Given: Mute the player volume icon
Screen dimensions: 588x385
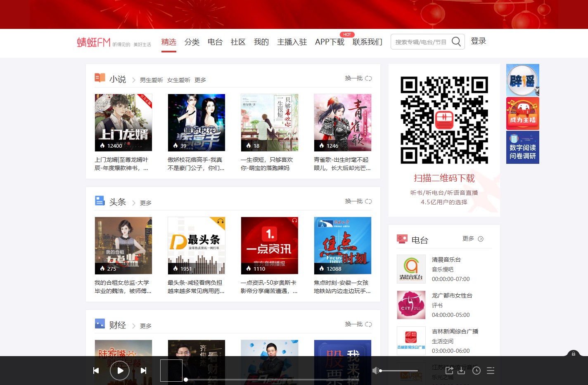Looking at the screenshot, I should tap(375, 371).
